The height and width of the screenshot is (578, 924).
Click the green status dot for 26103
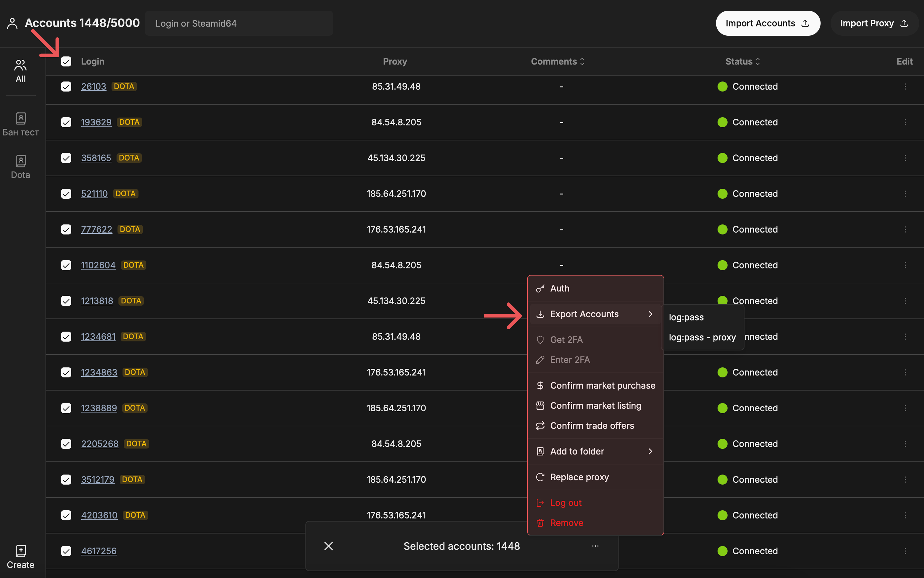coord(722,86)
